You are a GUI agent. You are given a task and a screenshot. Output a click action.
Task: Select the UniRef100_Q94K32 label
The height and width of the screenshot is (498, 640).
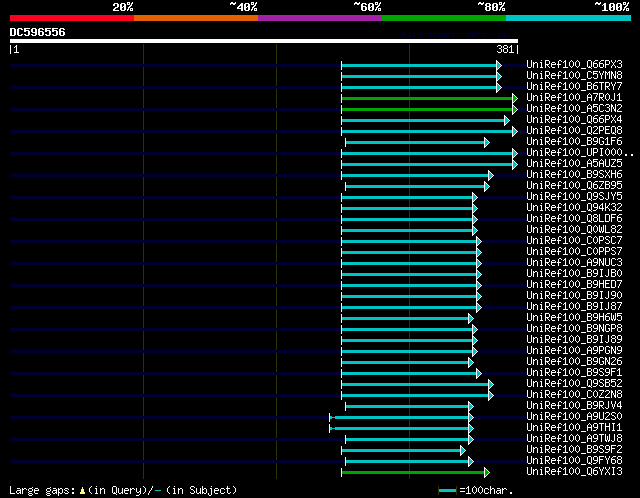(574, 207)
